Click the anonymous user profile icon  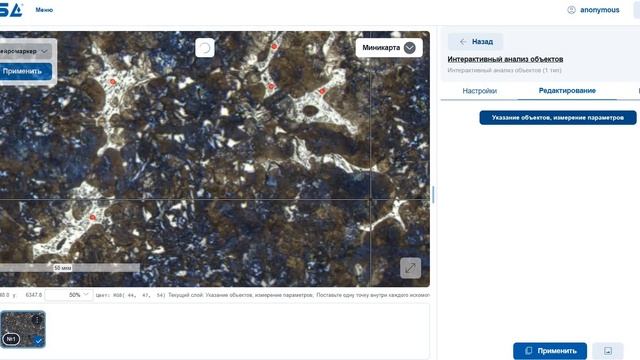click(571, 10)
